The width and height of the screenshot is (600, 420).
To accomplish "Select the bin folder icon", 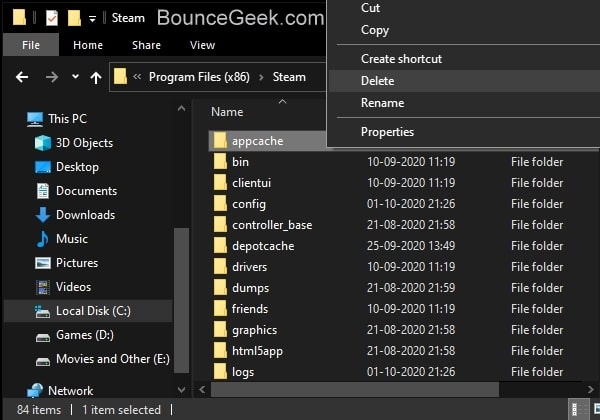I will click(220, 162).
